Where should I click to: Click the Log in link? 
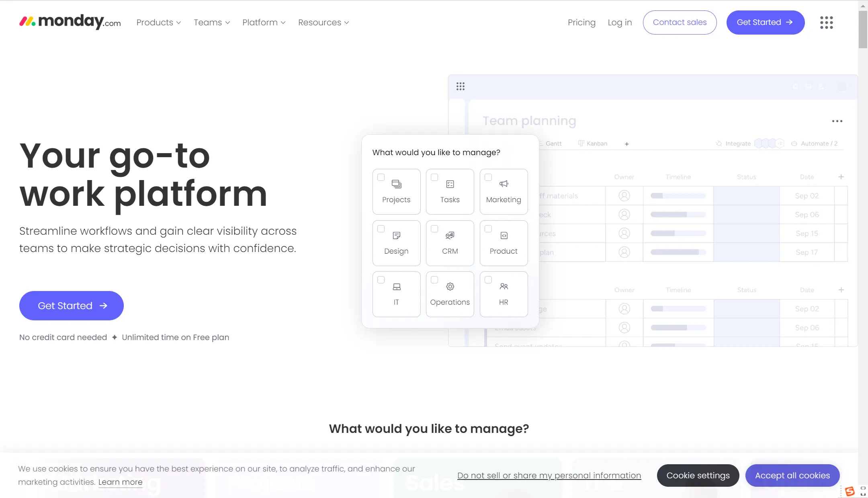620,22
